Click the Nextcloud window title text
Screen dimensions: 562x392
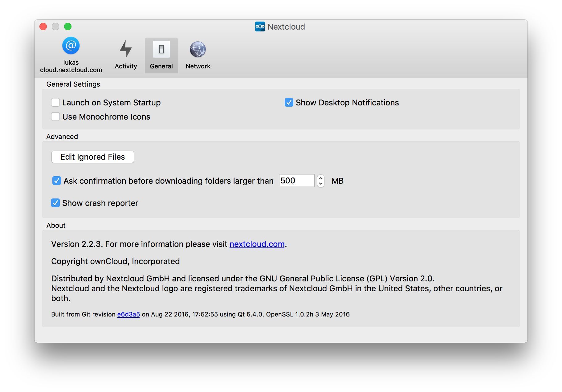coord(286,27)
